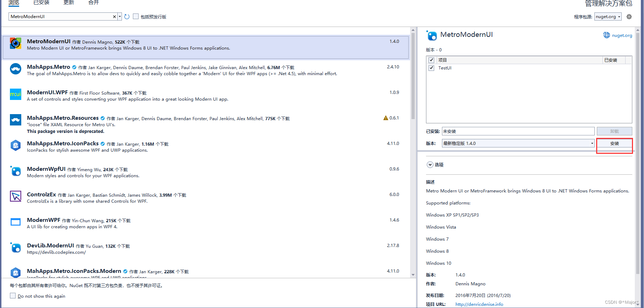Switch to the Installed tab
Viewport: 644px width, 308px height.
tap(41, 2)
